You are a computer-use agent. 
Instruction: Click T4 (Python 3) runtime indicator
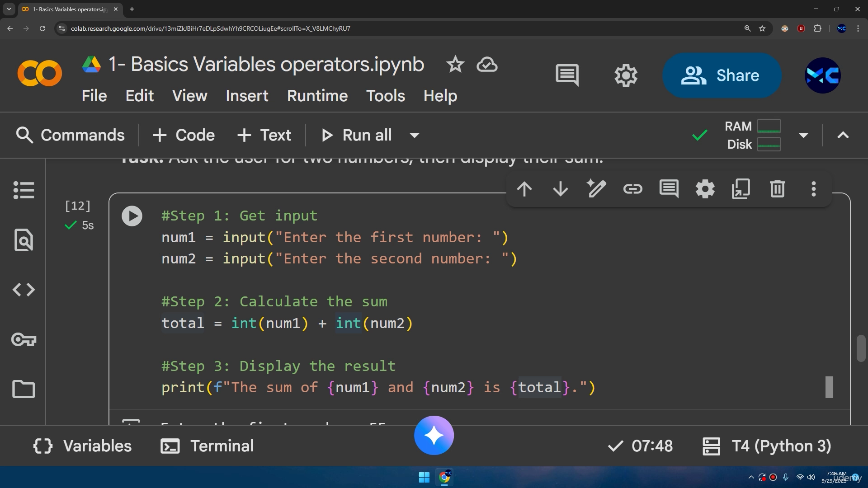click(767, 446)
